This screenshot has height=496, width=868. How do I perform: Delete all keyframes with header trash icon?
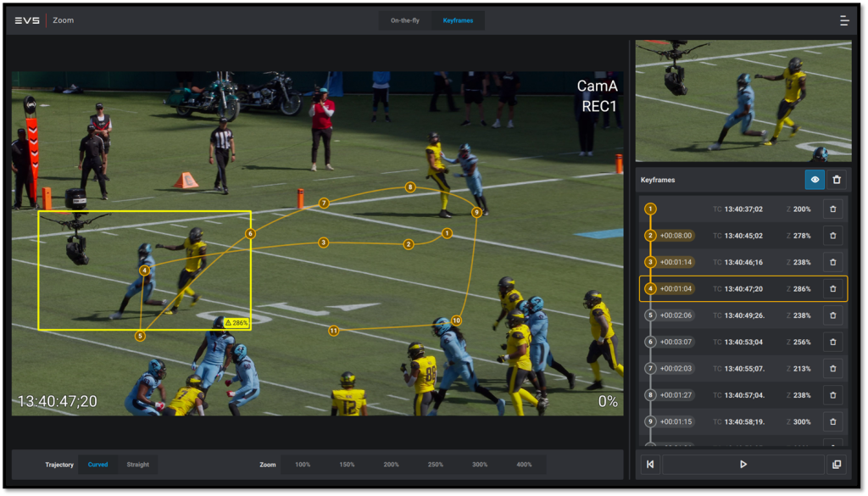[x=837, y=180]
